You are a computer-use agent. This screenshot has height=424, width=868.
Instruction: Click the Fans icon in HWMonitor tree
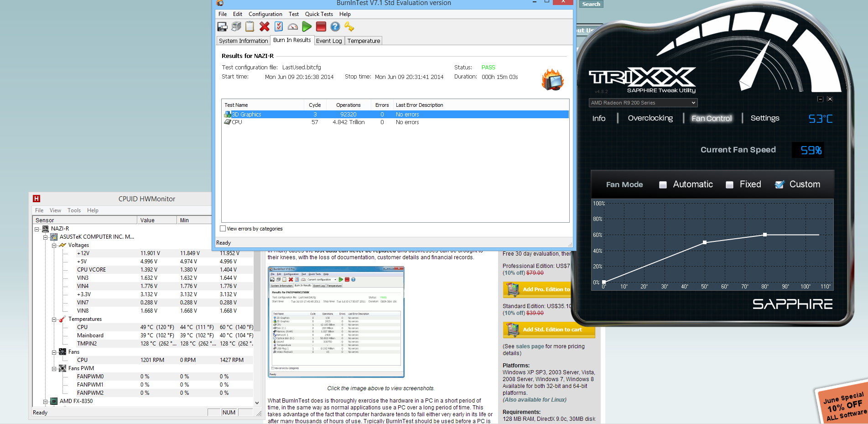[x=62, y=352]
